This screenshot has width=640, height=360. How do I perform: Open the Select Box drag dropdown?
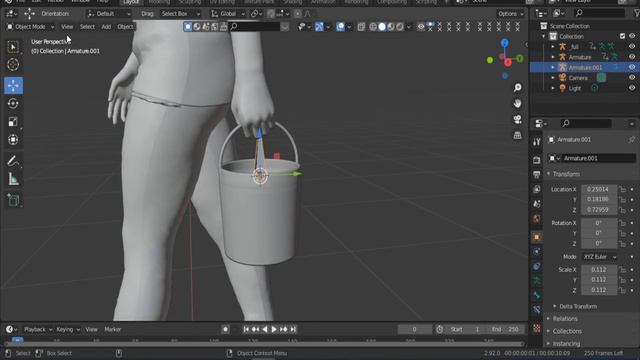pyautogui.click(x=180, y=13)
